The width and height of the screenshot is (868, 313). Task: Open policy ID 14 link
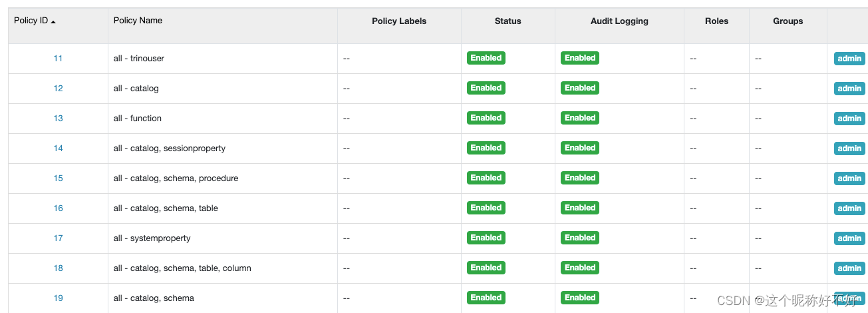coord(58,148)
